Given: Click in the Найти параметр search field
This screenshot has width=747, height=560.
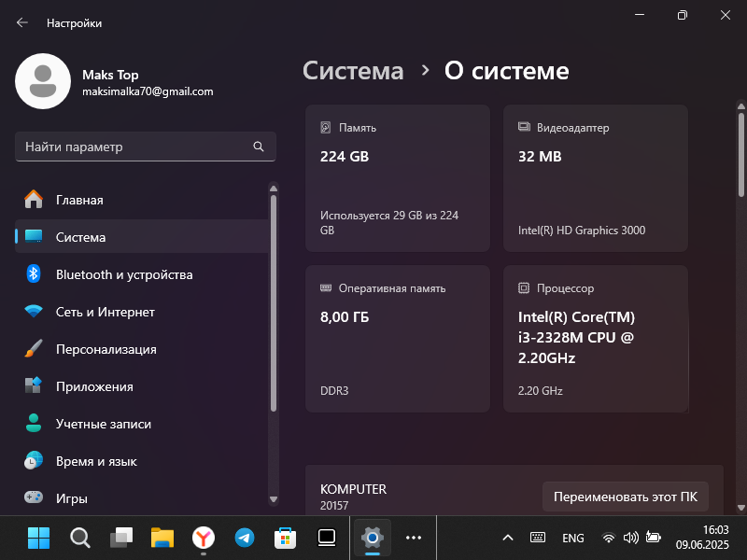Looking at the screenshot, I should pyautogui.click(x=146, y=147).
